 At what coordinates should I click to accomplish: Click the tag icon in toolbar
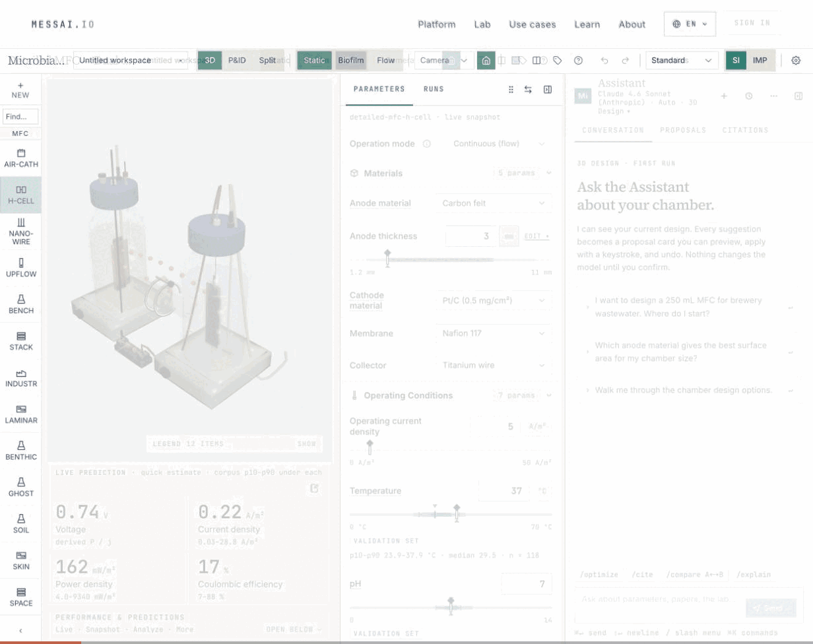(558, 60)
